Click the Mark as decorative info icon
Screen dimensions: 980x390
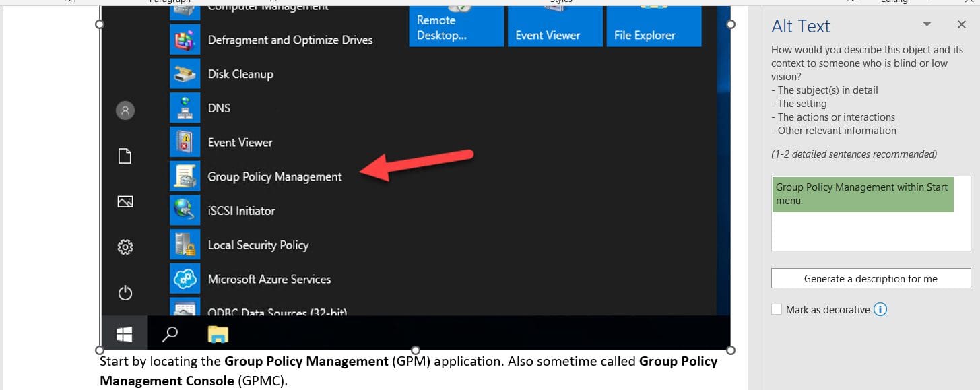(x=880, y=310)
